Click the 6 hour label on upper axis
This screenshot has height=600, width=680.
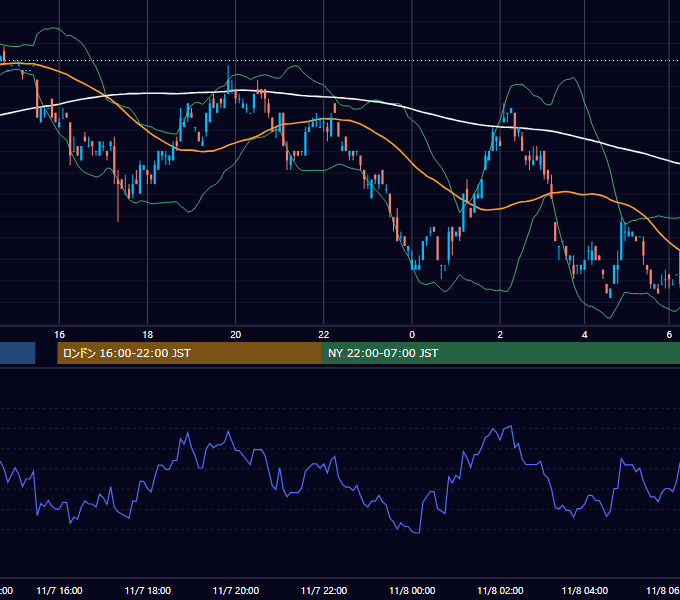pyautogui.click(x=669, y=335)
